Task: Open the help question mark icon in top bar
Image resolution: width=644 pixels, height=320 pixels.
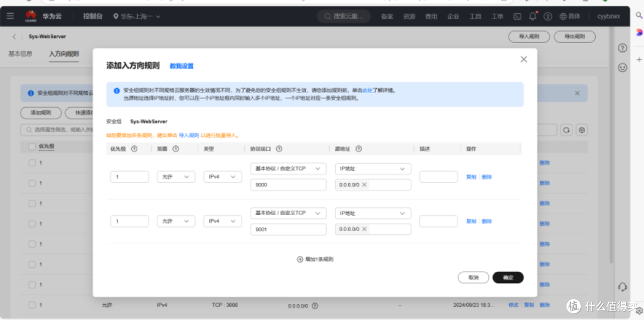Action: coord(547,17)
